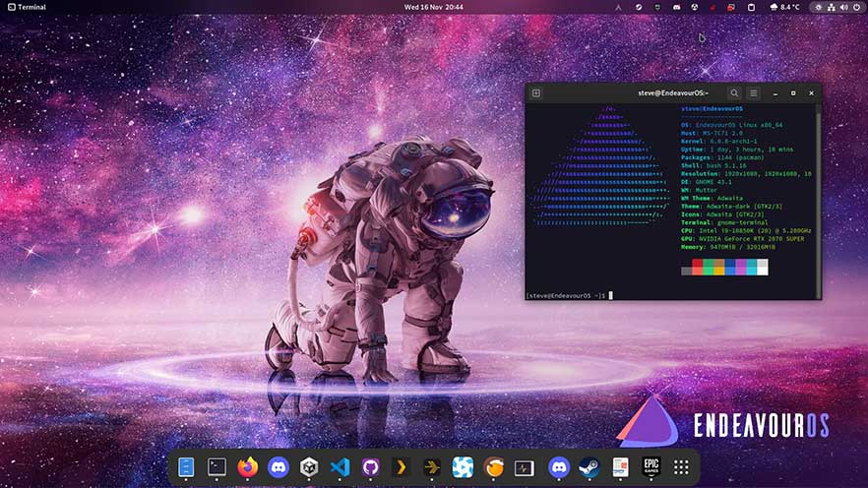Open Firefox from the dock

(248, 467)
